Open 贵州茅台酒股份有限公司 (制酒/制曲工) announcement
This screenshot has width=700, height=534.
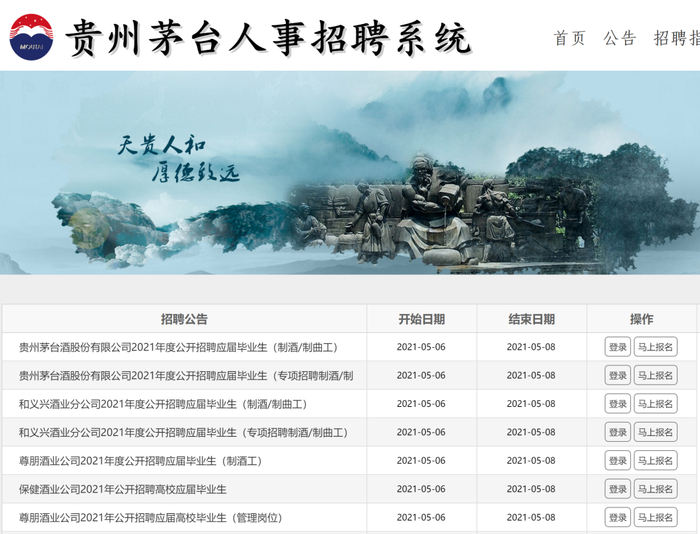pyautogui.click(x=179, y=347)
